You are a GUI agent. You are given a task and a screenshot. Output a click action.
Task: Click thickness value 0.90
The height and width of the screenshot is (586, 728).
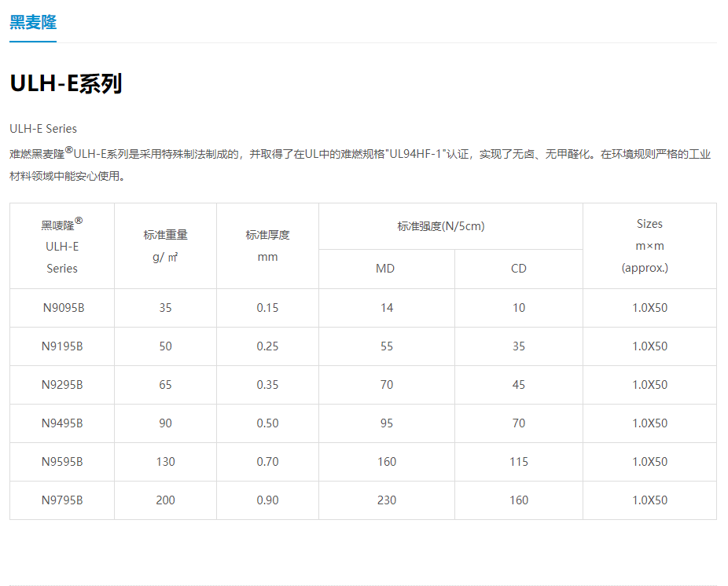point(267,500)
